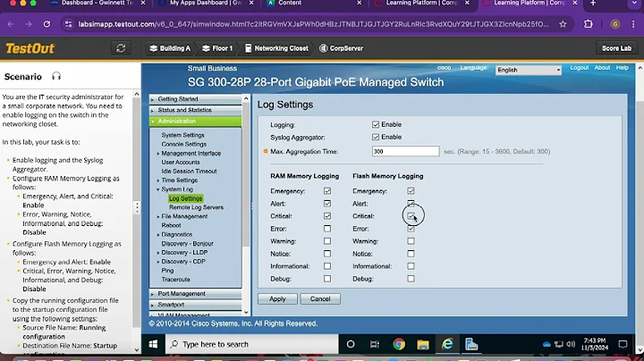Open File Explorer from the taskbar
The image size is (644, 361).
423,344
